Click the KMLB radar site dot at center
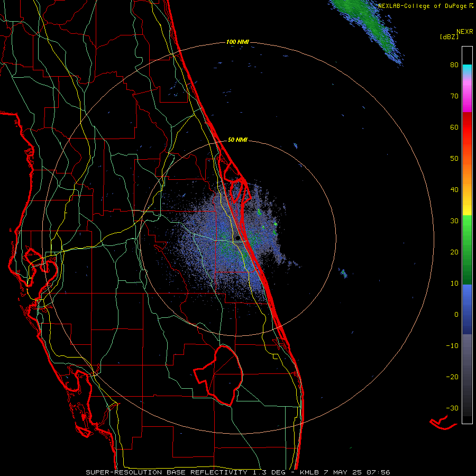This screenshot has width=476, height=476. (x=237, y=239)
